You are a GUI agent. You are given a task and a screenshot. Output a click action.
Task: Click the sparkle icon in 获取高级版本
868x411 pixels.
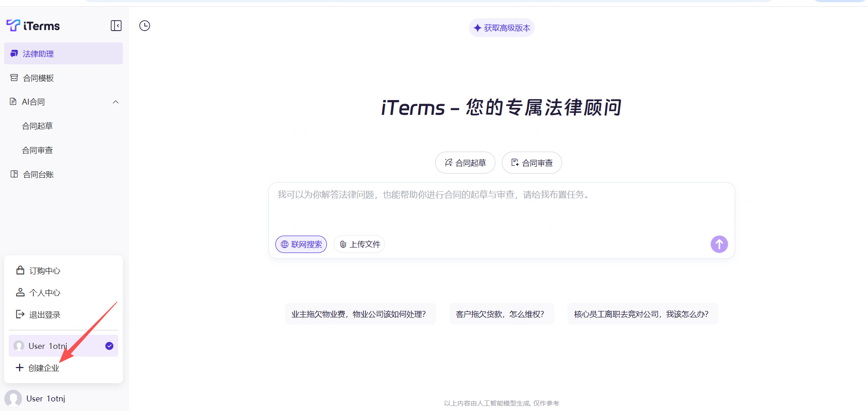coord(478,28)
